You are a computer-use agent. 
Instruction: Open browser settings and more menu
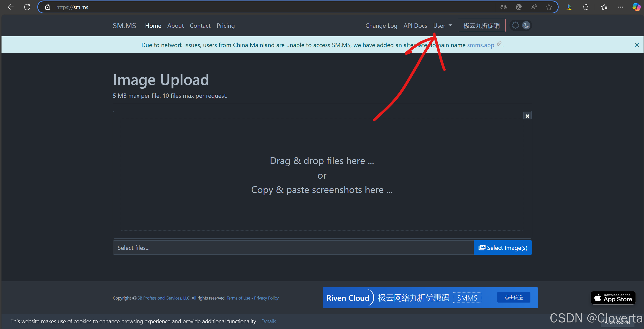[621, 7]
